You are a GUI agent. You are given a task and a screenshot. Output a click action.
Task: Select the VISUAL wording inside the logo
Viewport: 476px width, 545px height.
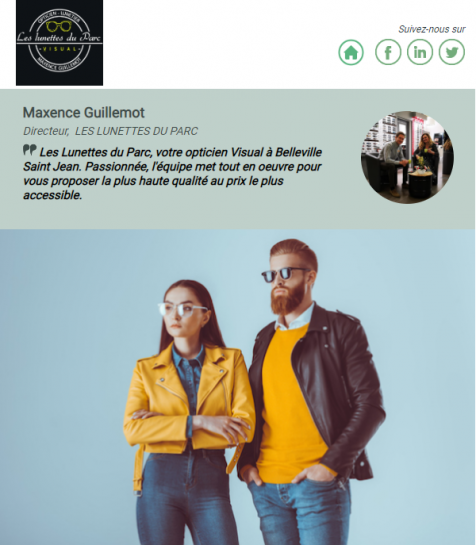(59, 49)
